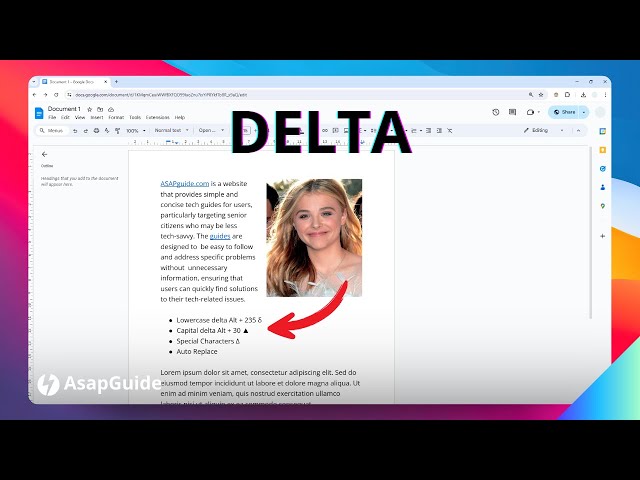The width and height of the screenshot is (640, 480).
Task: Select the Document 1 browser tab
Action: (x=75, y=82)
